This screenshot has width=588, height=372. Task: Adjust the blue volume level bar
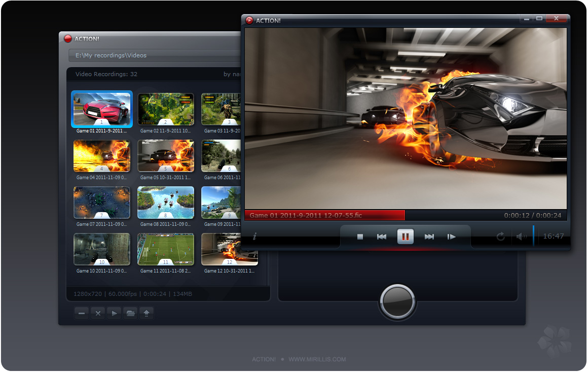pyautogui.click(x=533, y=236)
